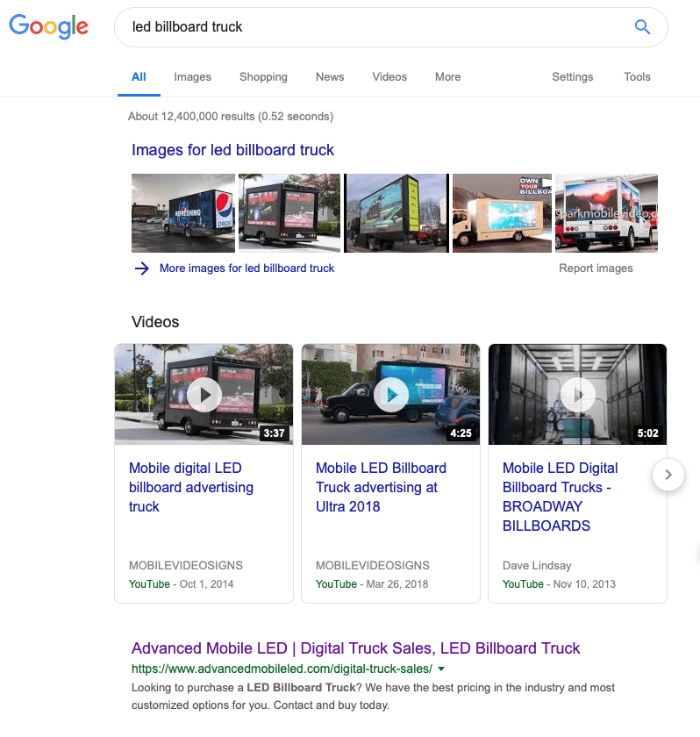The width and height of the screenshot is (700, 737).
Task: Click the Videos section heading
Action: coord(155,322)
